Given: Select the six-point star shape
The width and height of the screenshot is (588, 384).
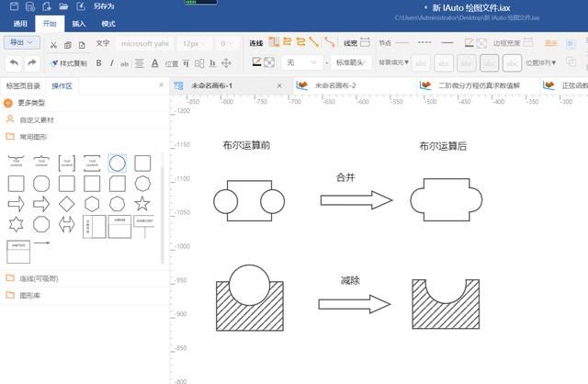Looking at the screenshot, I should click(17, 225).
